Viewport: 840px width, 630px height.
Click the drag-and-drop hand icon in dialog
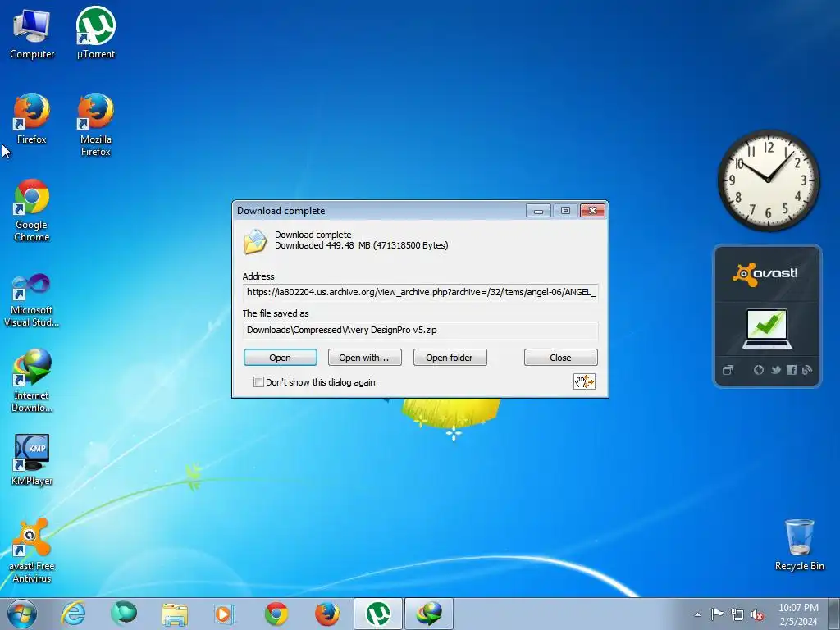pyautogui.click(x=584, y=381)
